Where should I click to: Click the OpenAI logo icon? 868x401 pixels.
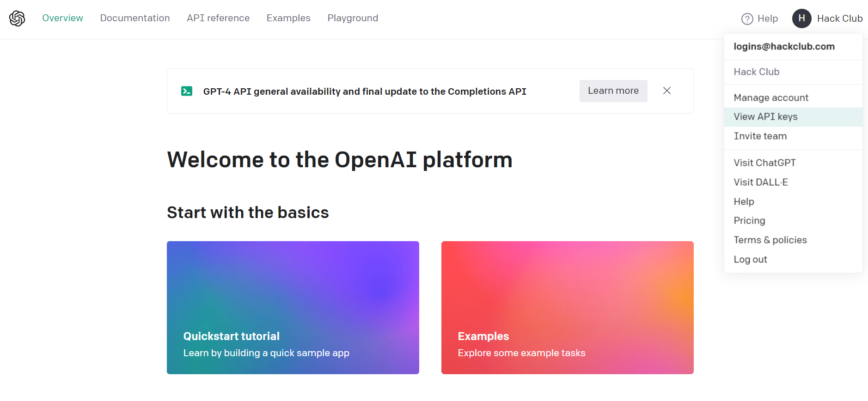[x=17, y=18]
